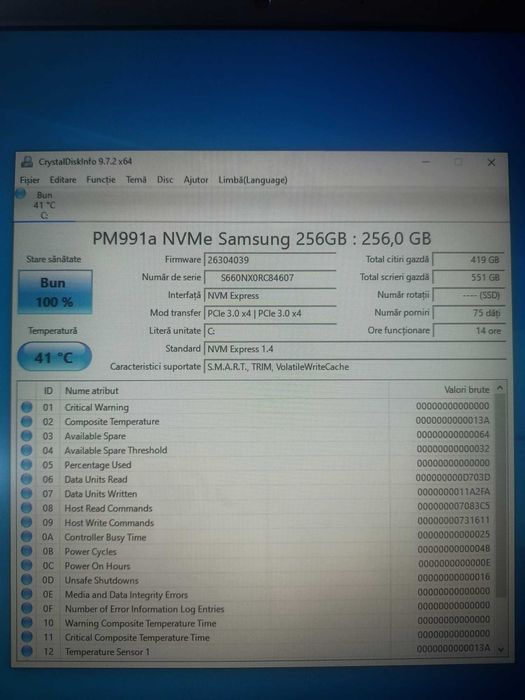Click the serial number field S660NX0RC84607

pos(270,278)
